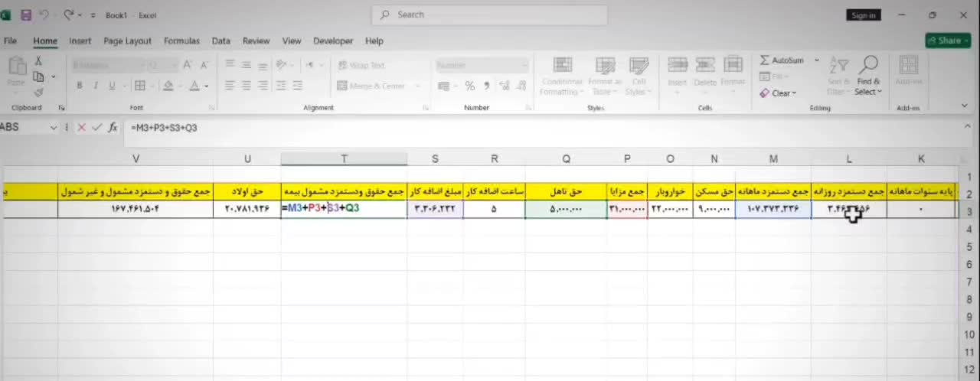Switch to the Formulas tab
Image resolution: width=980 pixels, height=381 pixels.
pyautogui.click(x=181, y=41)
